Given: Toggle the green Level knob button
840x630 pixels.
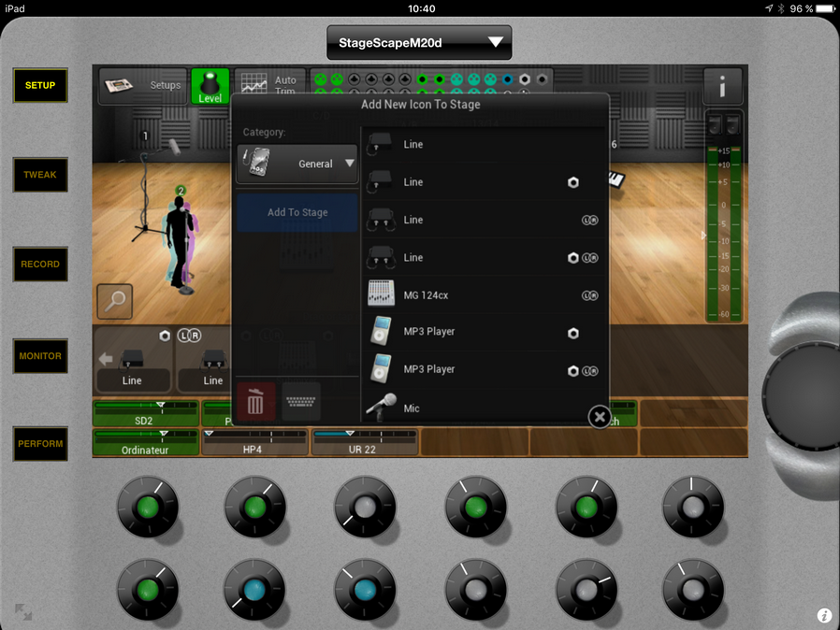Looking at the screenshot, I should 210,86.
